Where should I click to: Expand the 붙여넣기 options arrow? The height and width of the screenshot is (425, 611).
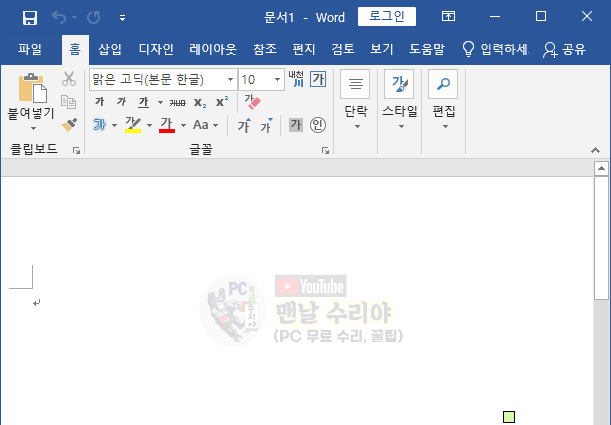click(x=33, y=128)
